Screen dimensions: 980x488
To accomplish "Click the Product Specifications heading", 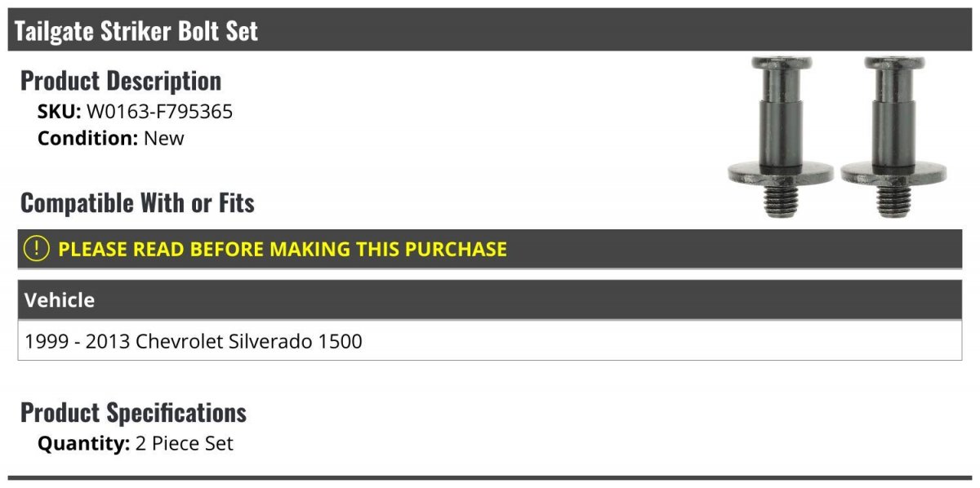I will [x=133, y=412].
